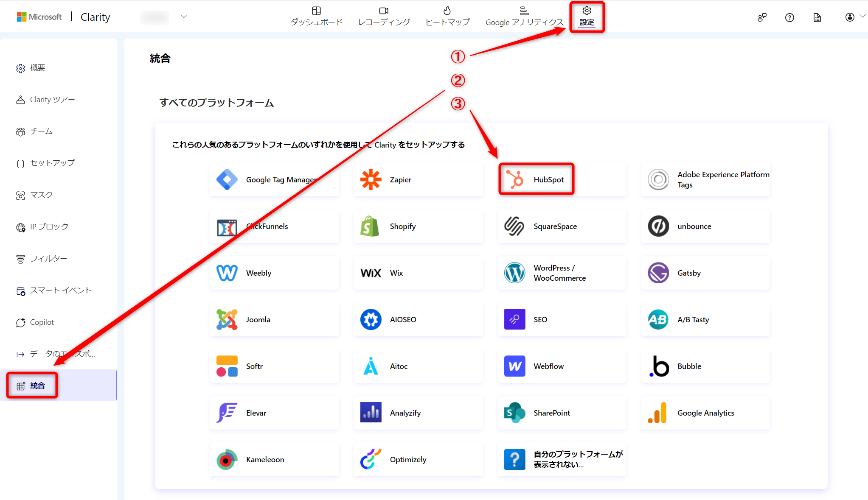Click the SquareSpace logo icon
The width and height of the screenshot is (868, 500).
pyautogui.click(x=514, y=226)
